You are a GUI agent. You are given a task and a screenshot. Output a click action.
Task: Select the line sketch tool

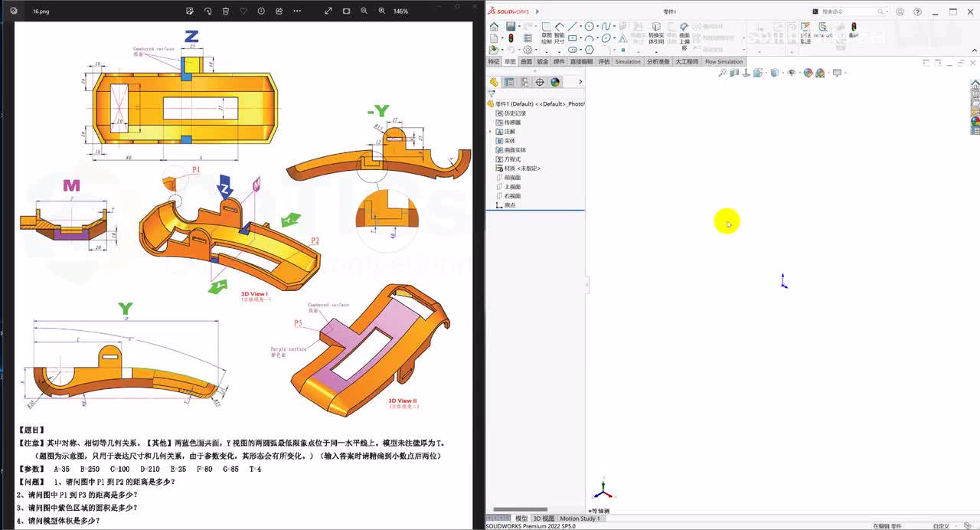[x=572, y=27]
